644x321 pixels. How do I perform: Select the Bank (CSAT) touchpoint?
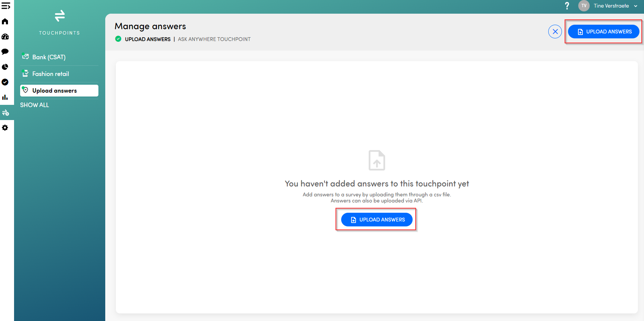49,57
